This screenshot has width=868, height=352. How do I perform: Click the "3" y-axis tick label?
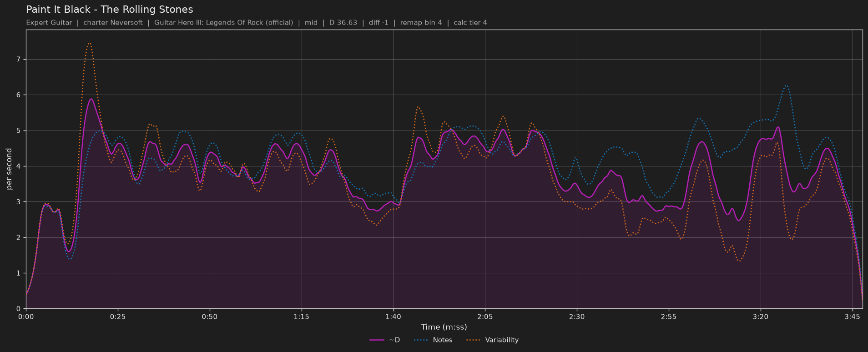[19, 202]
